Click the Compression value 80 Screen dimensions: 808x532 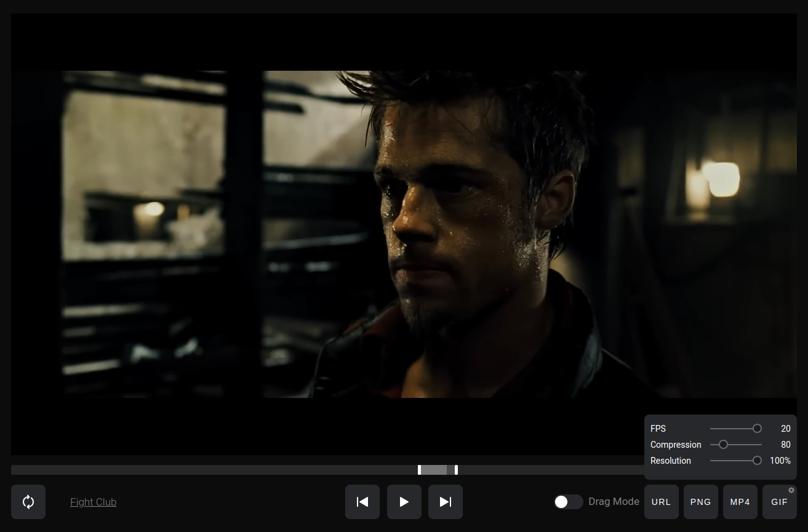click(786, 445)
